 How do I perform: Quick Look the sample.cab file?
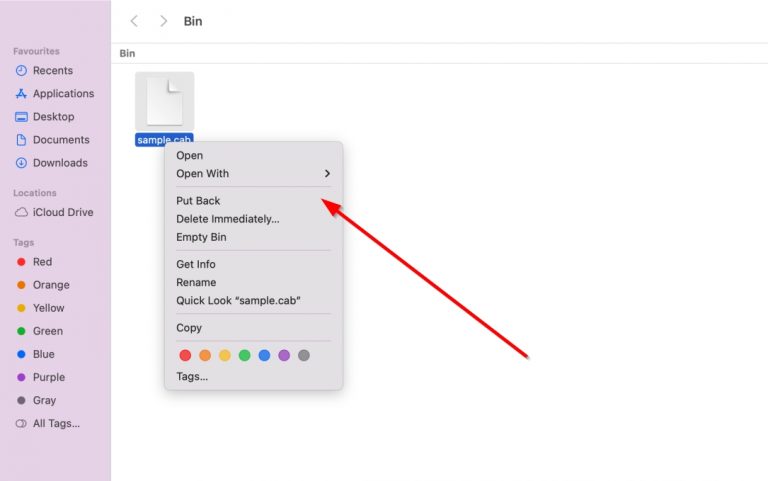point(238,300)
